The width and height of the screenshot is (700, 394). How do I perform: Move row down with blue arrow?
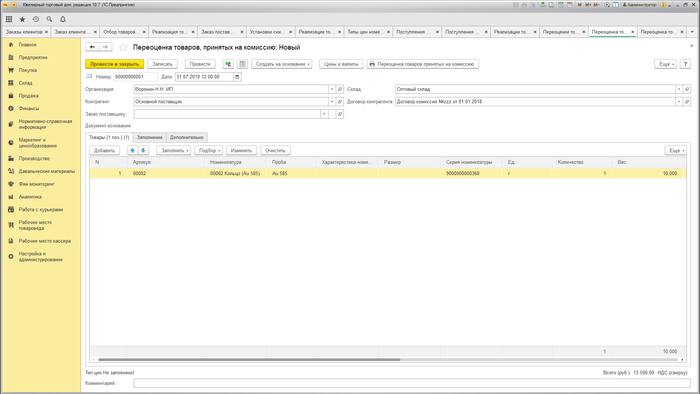pos(143,150)
